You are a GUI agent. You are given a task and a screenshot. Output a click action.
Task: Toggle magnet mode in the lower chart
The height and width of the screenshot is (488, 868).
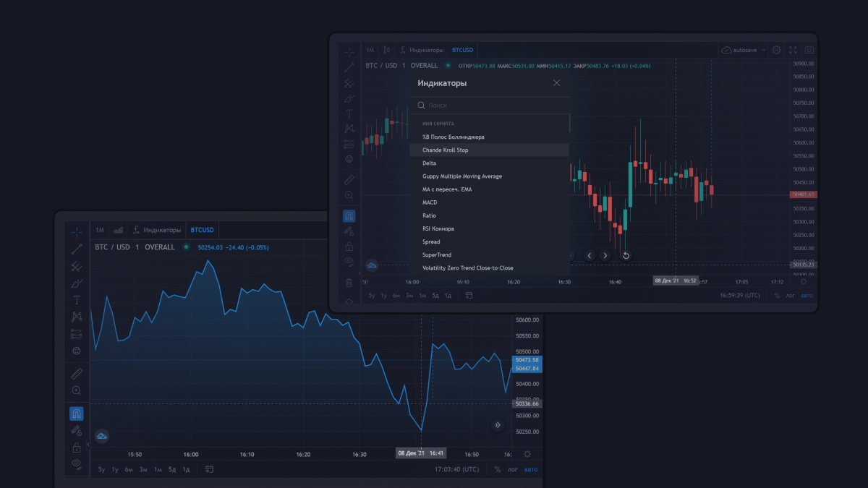pyautogui.click(x=77, y=414)
